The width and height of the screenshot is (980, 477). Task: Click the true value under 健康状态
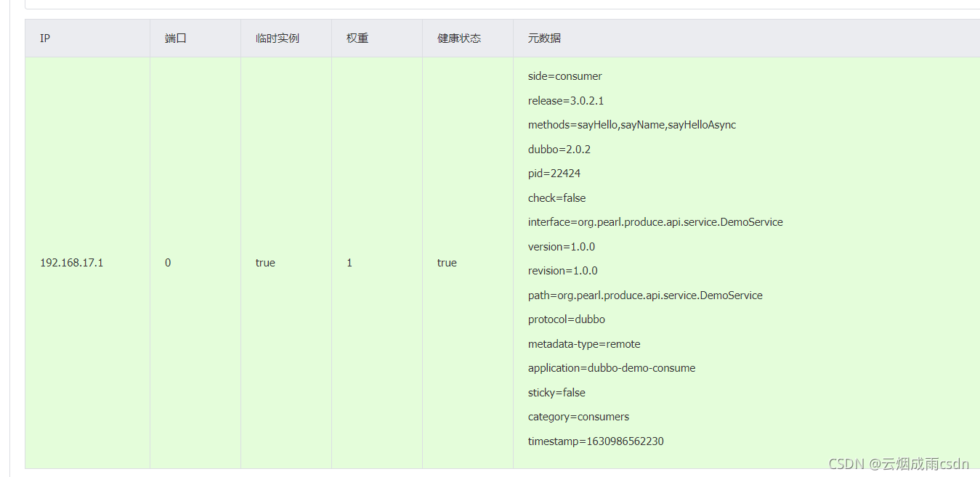point(447,263)
